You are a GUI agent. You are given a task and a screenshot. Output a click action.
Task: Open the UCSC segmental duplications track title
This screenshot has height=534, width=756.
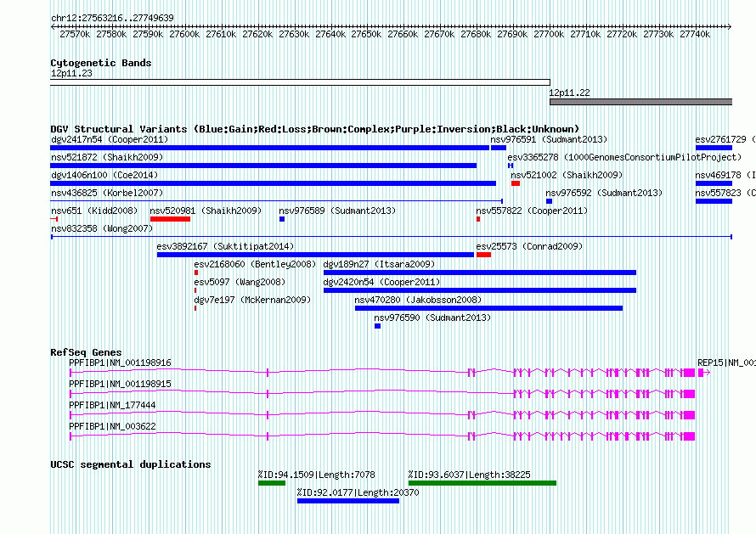(x=131, y=464)
